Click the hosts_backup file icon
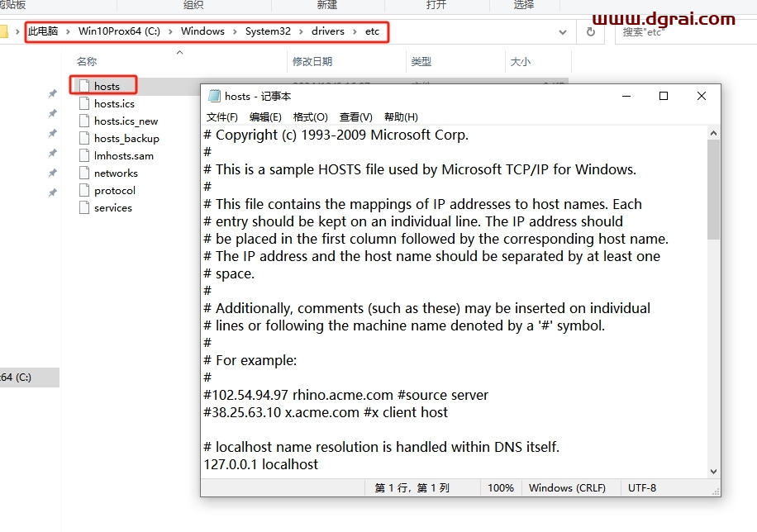 [84, 138]
